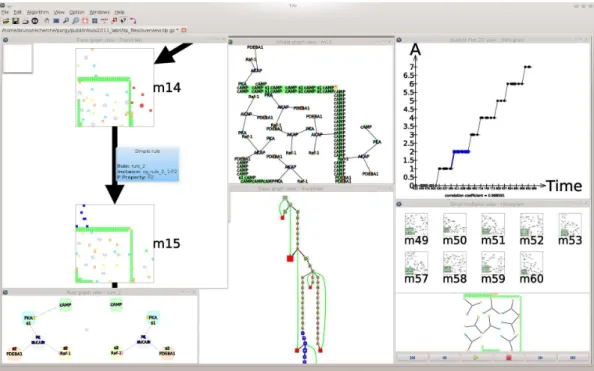This screenshot has width=594, height=371.
Task: Click the red arrow node toolbar icon
Action: 114,21
